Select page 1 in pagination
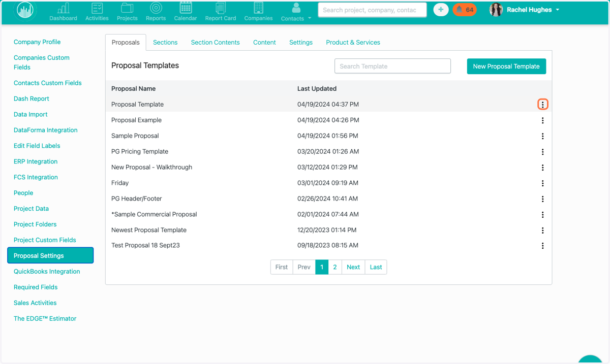 [322, 267]
